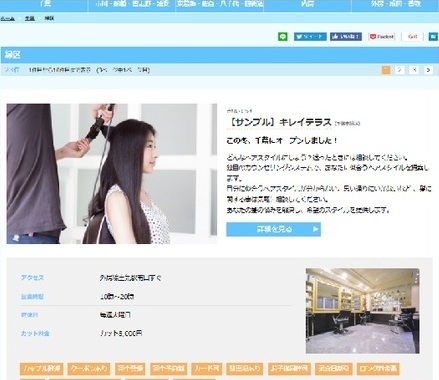Click the カップル歓迎 tag

[x=42, y=369]
